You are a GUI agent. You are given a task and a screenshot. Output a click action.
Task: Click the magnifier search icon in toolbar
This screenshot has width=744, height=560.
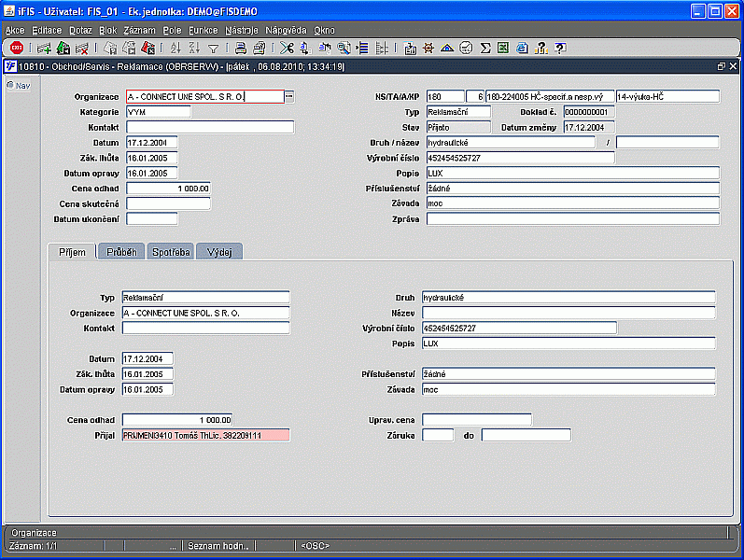click(344, 48)
